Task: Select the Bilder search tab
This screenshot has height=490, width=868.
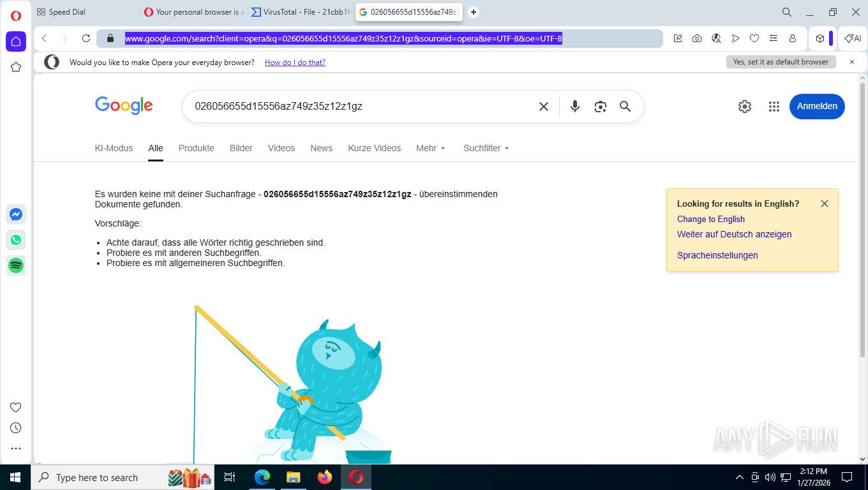Action: pos(241,148)
